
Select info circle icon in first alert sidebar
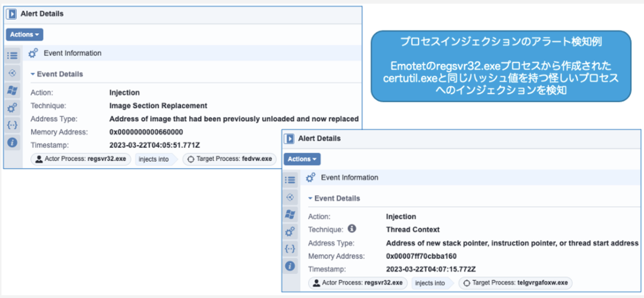pos(12,142)
